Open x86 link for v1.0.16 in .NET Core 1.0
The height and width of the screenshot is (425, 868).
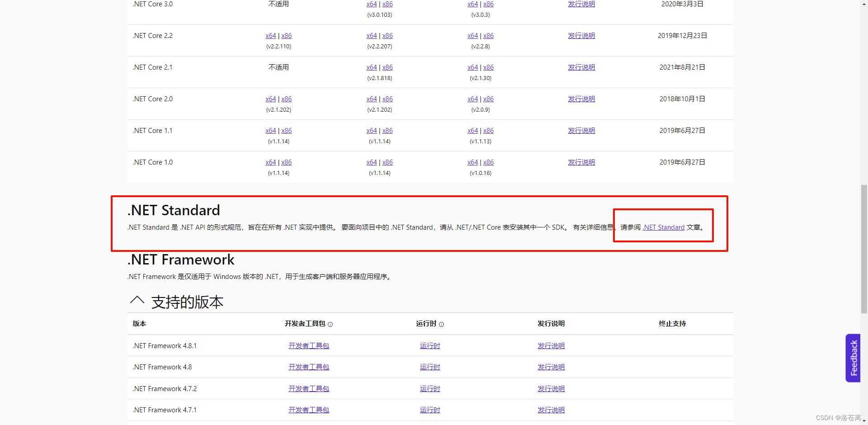488,162
